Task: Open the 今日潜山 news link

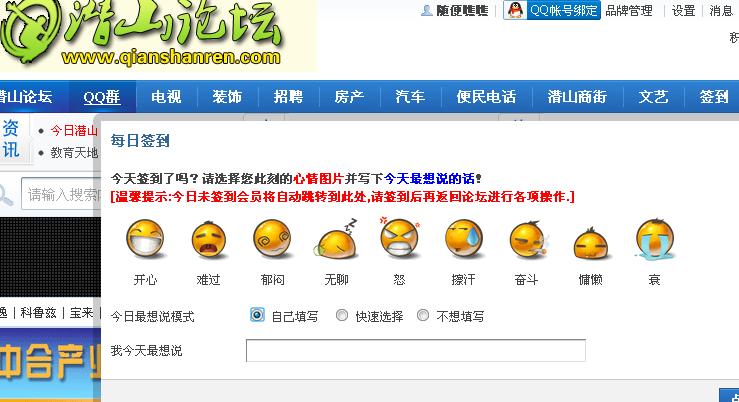Action: tap(74, 131)
